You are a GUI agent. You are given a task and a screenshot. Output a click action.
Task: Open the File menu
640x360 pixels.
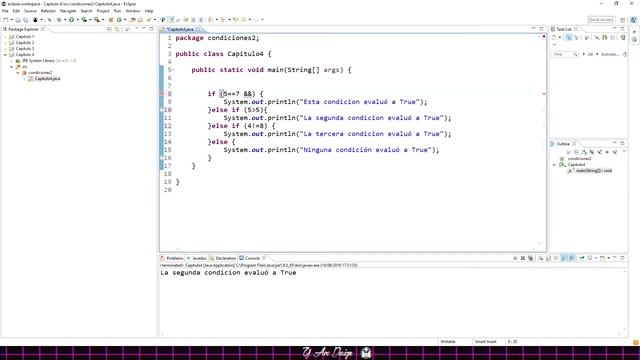5,11
